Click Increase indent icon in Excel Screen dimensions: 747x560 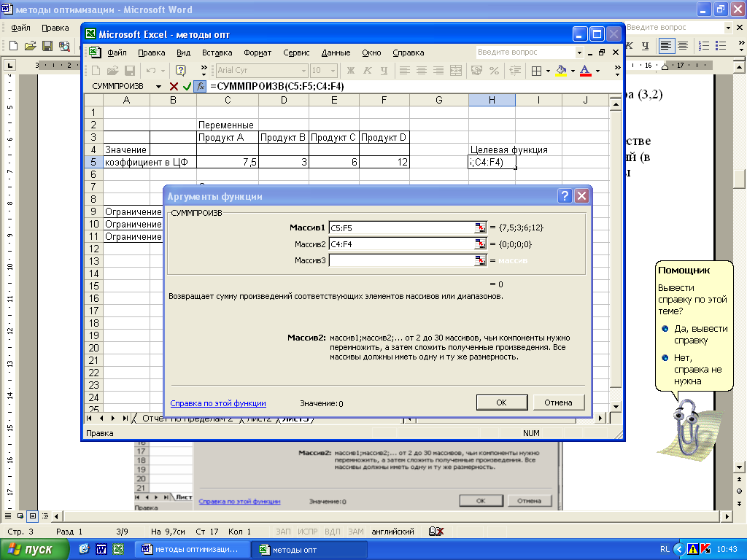pos(514,71)
